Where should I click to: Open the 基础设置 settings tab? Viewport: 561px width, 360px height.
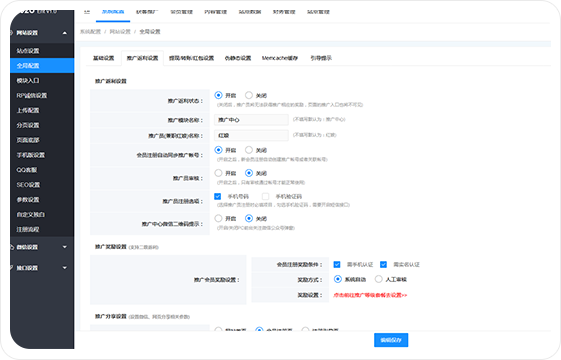pos(103,58)
